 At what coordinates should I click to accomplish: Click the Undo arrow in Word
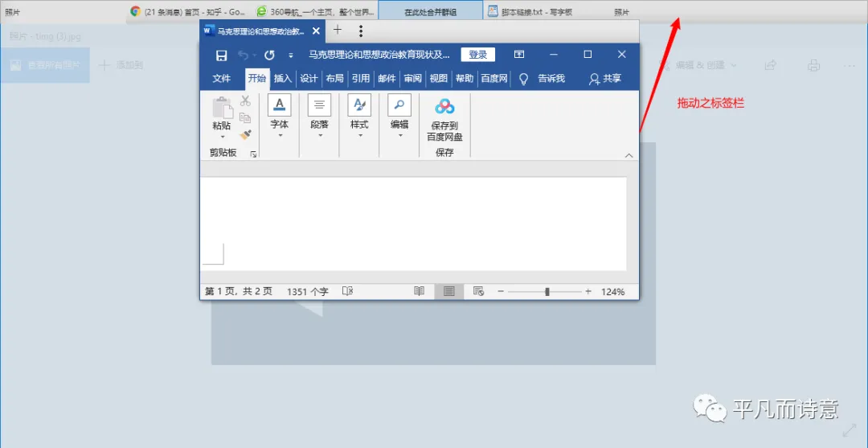pos(243,55)
